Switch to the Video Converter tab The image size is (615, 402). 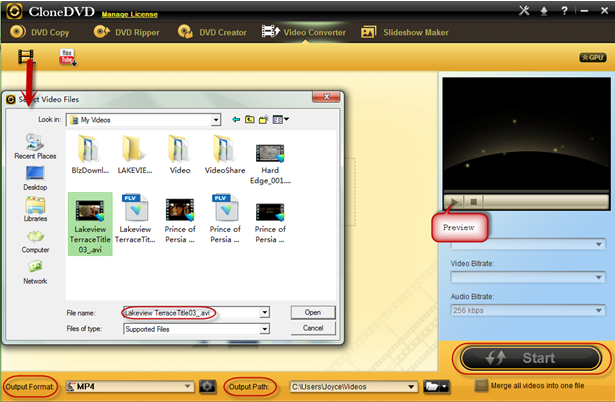(x=304, y=32)
